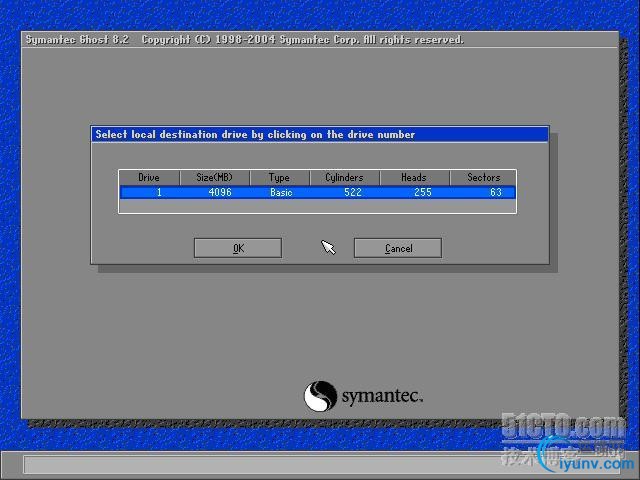Click the Symantec logo icon
The image size is (640, 480).
[320, 396]
